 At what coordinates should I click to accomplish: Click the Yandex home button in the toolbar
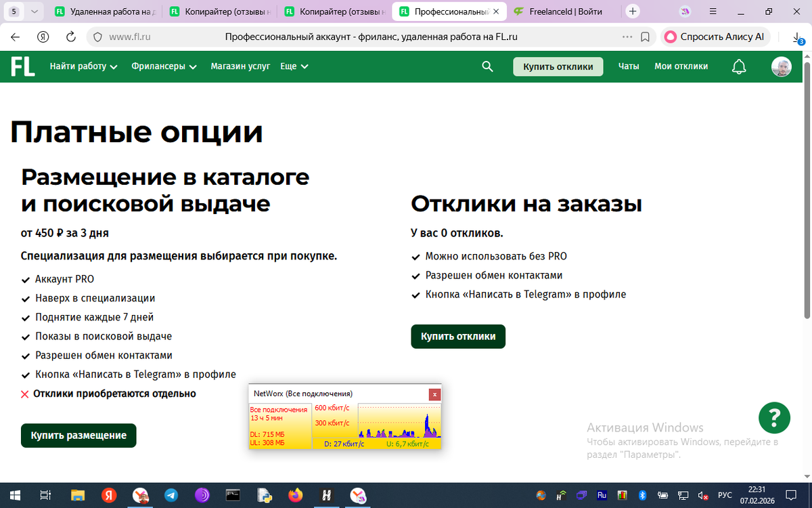pyautogui.click(x=44, y=37)
